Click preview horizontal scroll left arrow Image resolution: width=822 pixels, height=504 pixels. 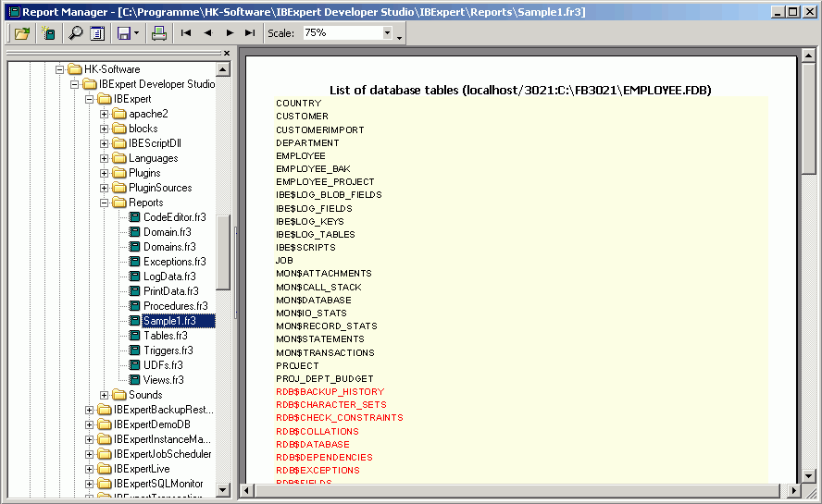[247, 491]
